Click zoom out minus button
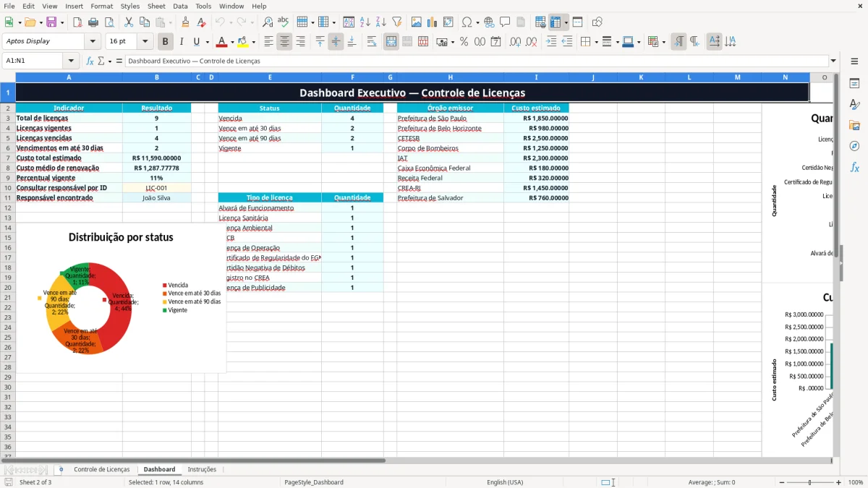 click(780, 482)
